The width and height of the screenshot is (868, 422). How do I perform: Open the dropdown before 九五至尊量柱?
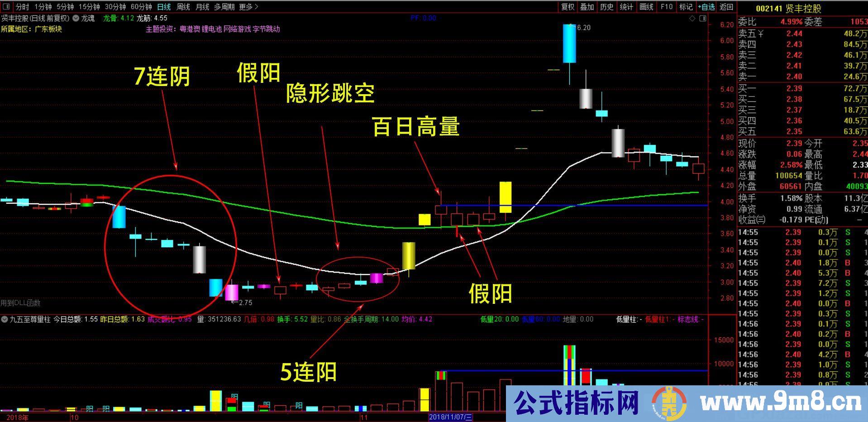coord(5,319)
